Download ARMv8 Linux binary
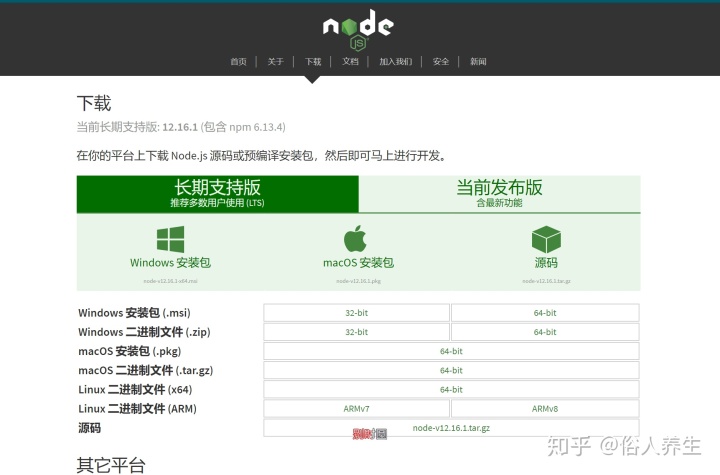This screenshot has width=720, height=475. (545, 409)
